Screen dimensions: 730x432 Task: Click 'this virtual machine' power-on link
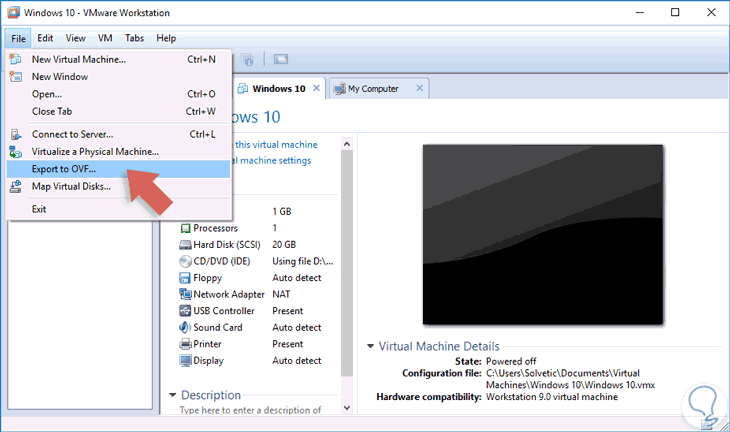pos(276,145)
